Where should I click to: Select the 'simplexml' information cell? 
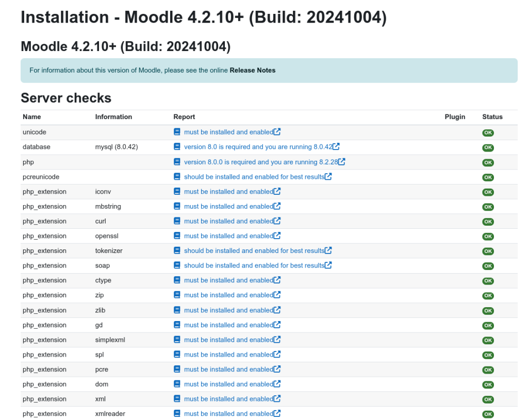110,340
